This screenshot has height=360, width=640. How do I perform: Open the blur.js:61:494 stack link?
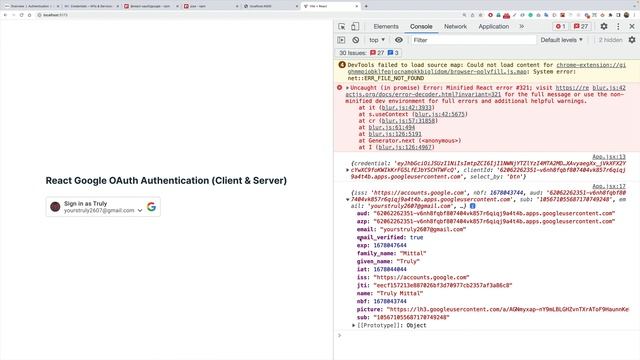pos(391,127)
